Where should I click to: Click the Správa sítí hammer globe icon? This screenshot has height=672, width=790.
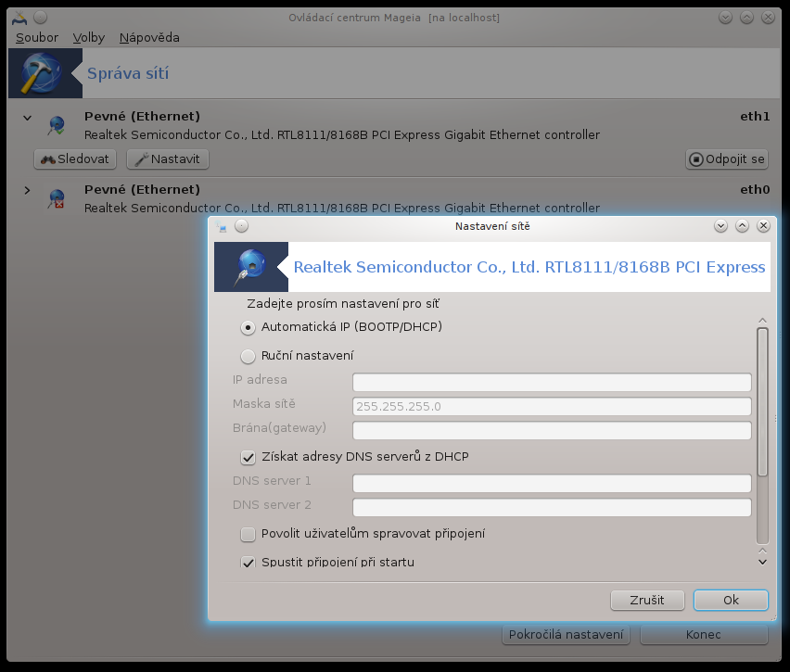pyautogui.click(x=41, y=74)
